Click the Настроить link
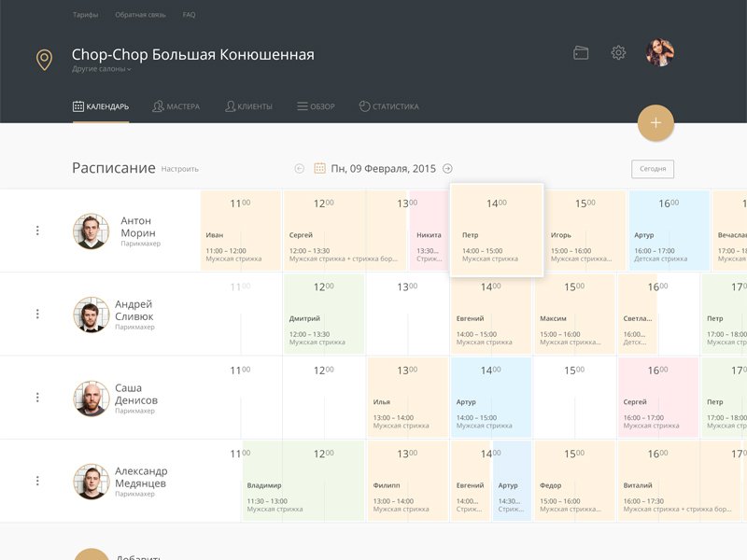 point(179,169)
